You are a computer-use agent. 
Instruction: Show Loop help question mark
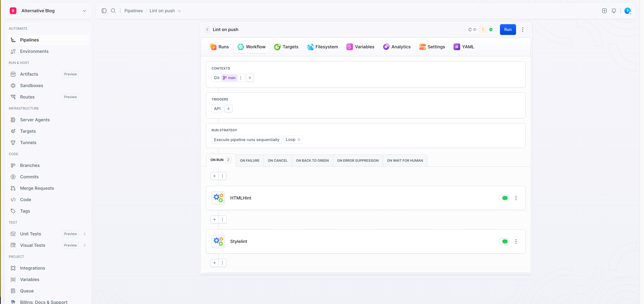tap(299, 140)
